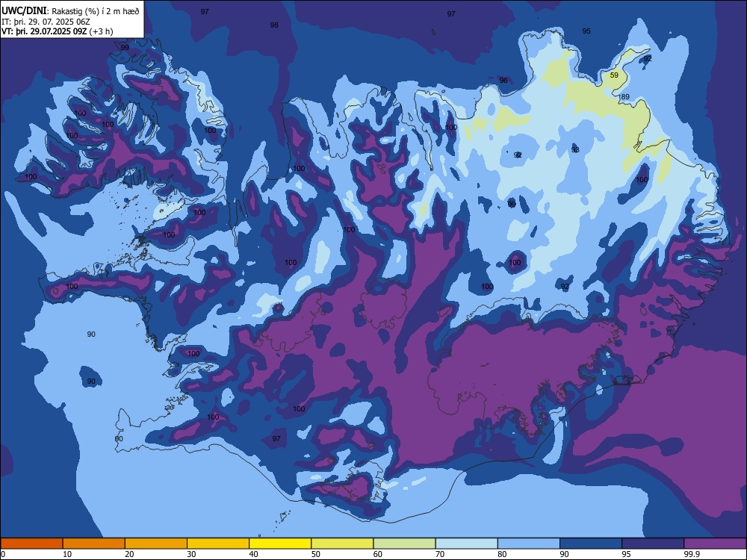Click the 'IT: þri. 29. 07. 2025 06Z' line

[x=46, y=22]
